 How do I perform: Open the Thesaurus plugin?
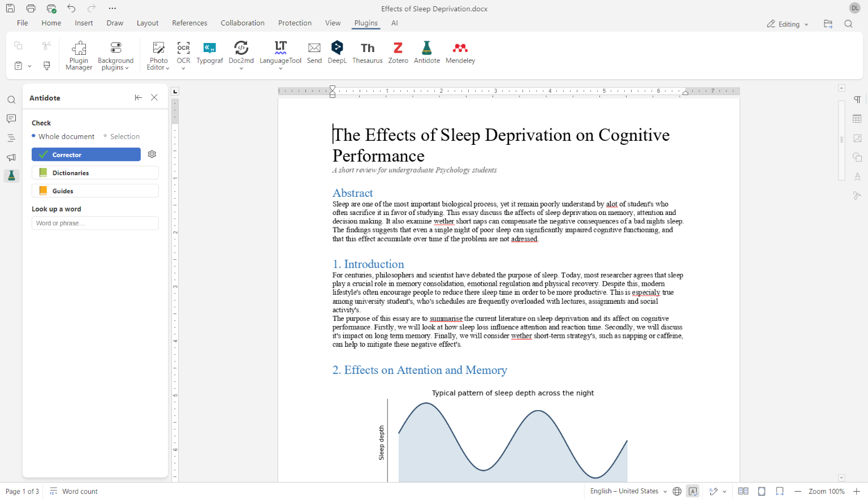tap(368, 53)
